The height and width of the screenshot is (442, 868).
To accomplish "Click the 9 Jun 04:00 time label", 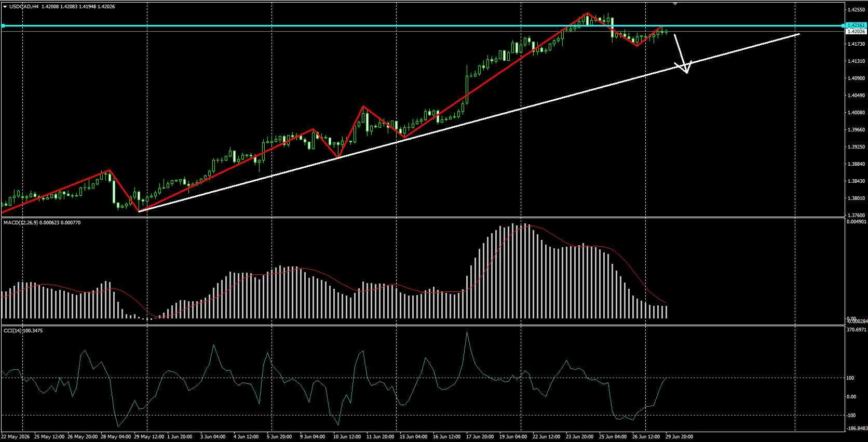I will [311, 437].
